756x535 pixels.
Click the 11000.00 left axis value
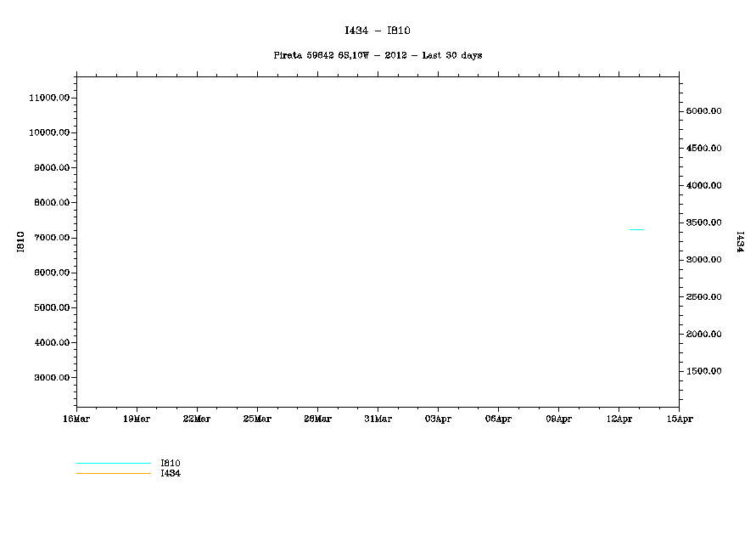pyautogui.click(x=48, y=98)
